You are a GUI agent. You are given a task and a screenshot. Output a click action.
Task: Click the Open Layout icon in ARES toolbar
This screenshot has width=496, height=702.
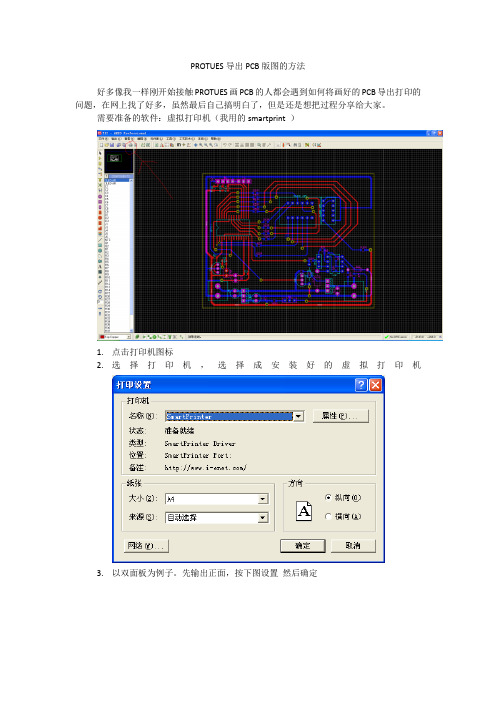click(x=107, y=145)
